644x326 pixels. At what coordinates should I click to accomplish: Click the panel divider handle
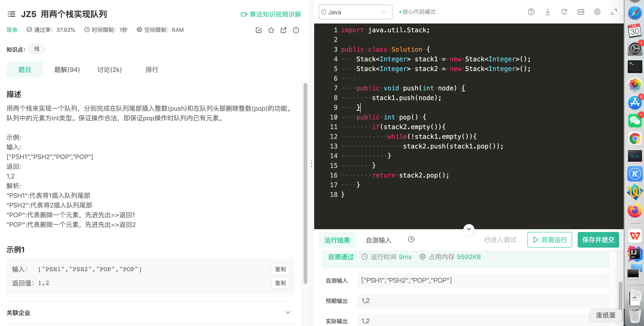(311, 164)
